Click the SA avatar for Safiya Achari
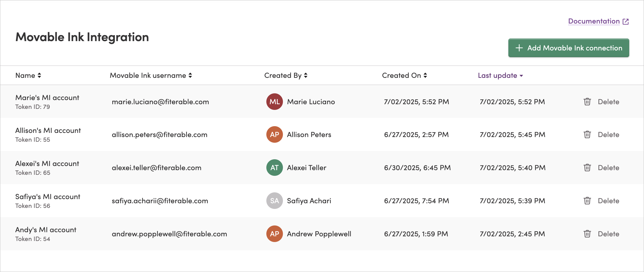644x272 pixels. [274, 201]
